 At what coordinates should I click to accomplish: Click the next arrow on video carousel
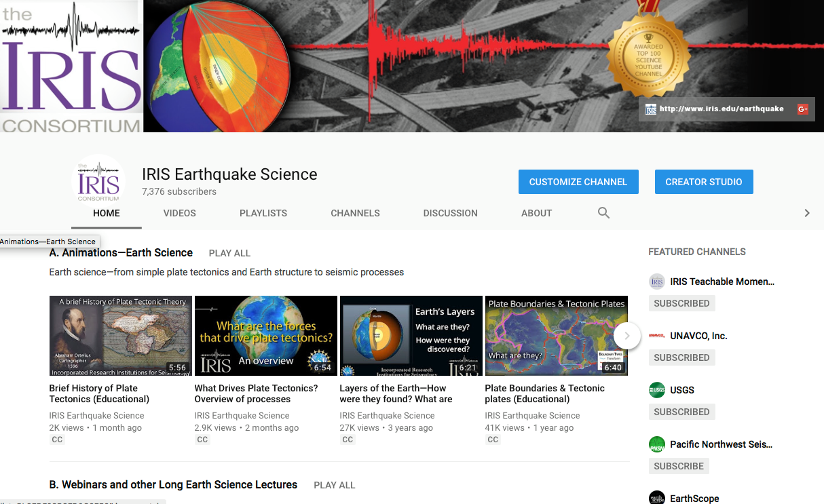tap(627, 336)
